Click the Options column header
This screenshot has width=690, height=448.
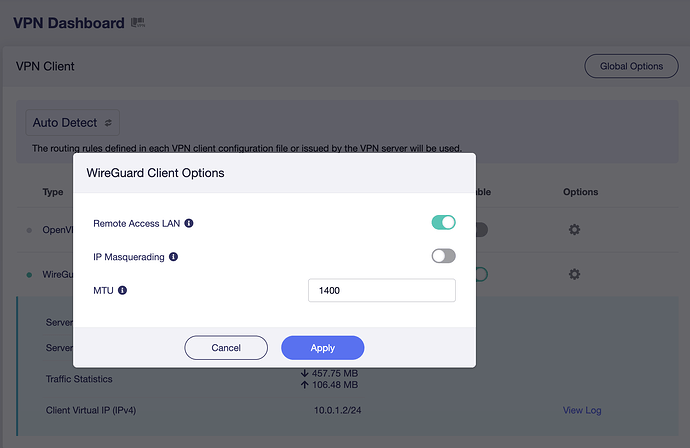(580, 192)
